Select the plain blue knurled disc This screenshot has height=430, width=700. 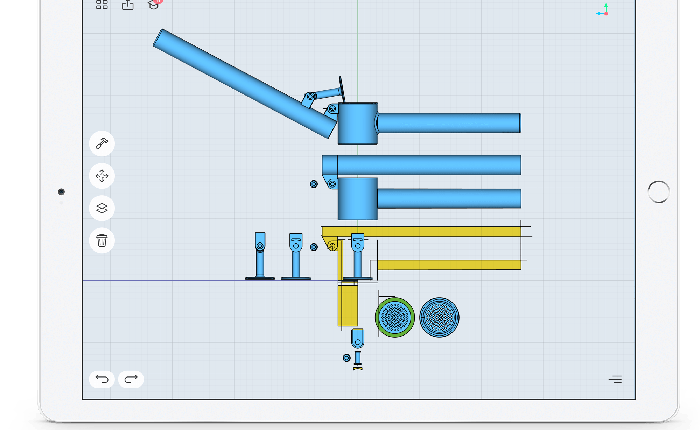click(440, 317)
